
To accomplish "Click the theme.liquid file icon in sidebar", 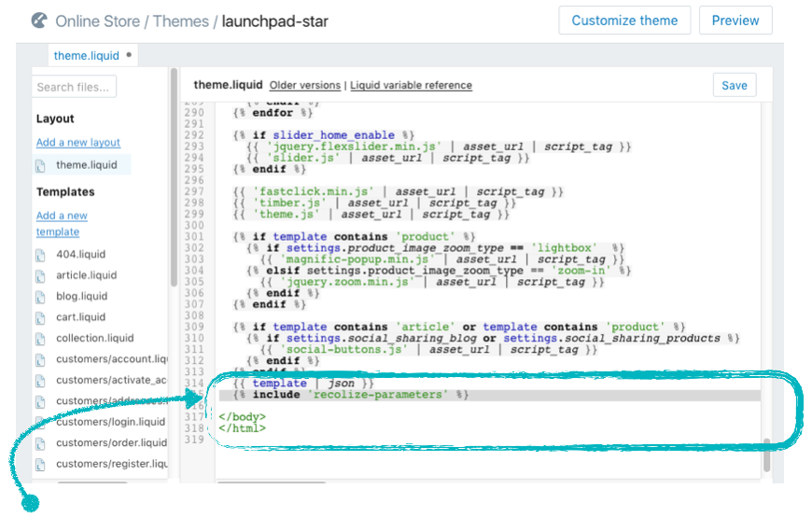I will click(40, 166).
